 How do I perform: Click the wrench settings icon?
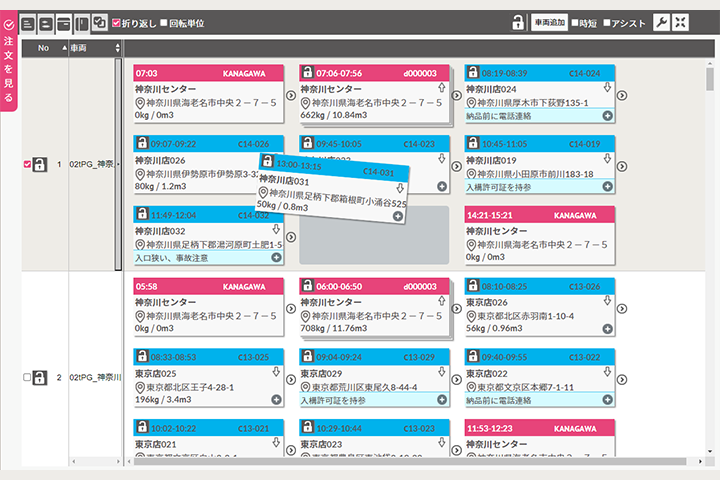[x=661, y=23]
